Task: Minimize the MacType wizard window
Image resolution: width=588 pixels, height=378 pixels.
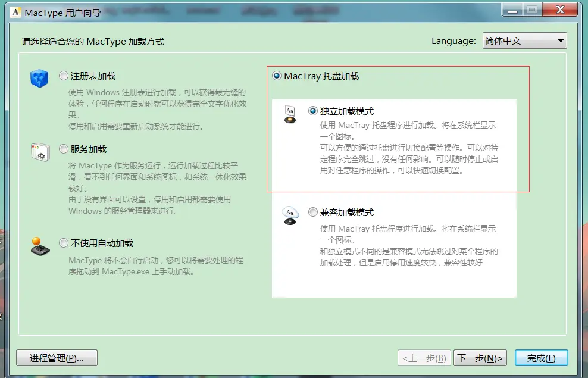Action: tap(512, 10)
